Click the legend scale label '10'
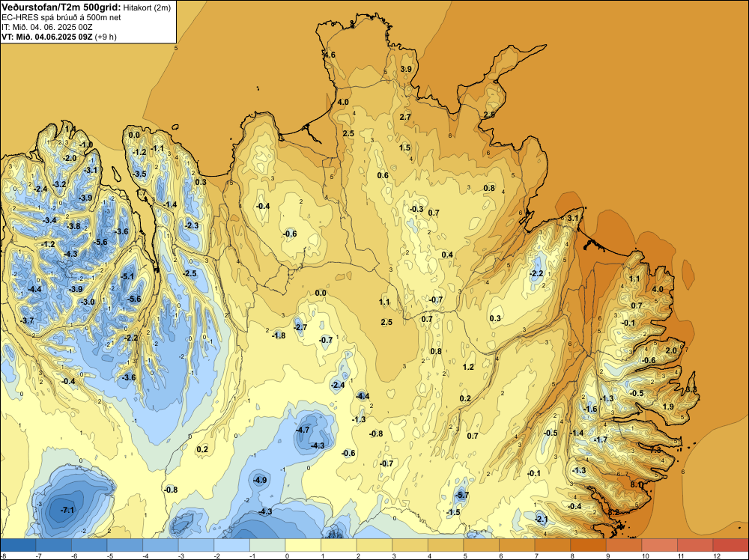The width and height of the screenshot is (749, 560). 646,556
